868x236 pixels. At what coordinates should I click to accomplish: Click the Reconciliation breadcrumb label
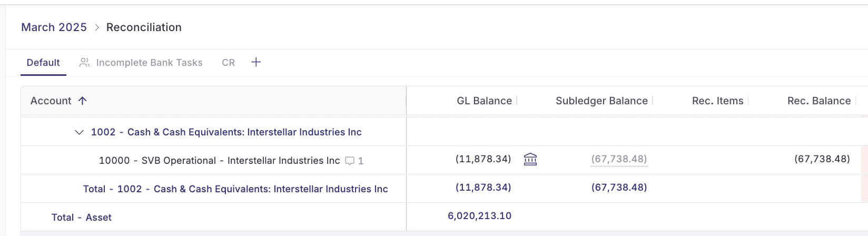pyautogui.click(x=144, y=27)
